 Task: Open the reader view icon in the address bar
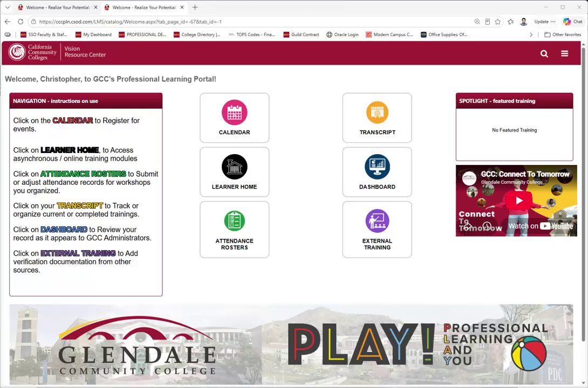(488, 22)
